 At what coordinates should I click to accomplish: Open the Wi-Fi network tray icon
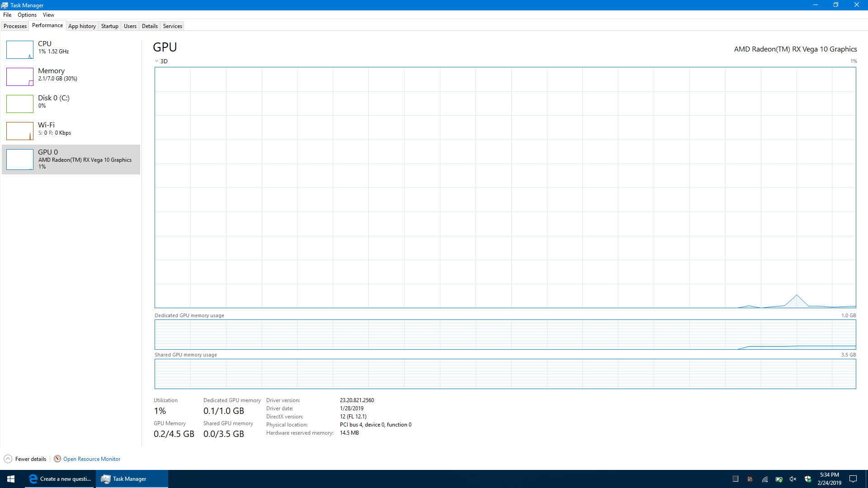(x=765, y=479)
